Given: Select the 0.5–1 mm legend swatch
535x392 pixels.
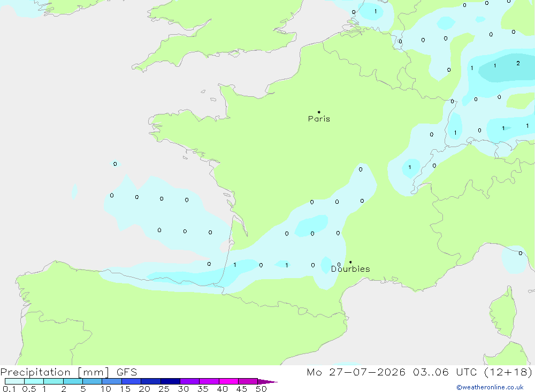Looking at the screenshot, I should [34, 381].
